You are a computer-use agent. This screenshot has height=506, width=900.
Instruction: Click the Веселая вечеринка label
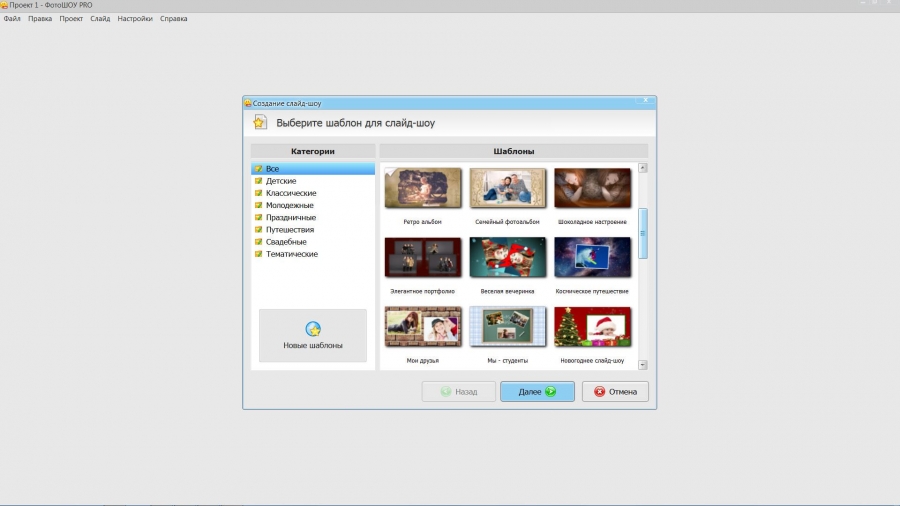pyautogui.click(x=507, y=291)
